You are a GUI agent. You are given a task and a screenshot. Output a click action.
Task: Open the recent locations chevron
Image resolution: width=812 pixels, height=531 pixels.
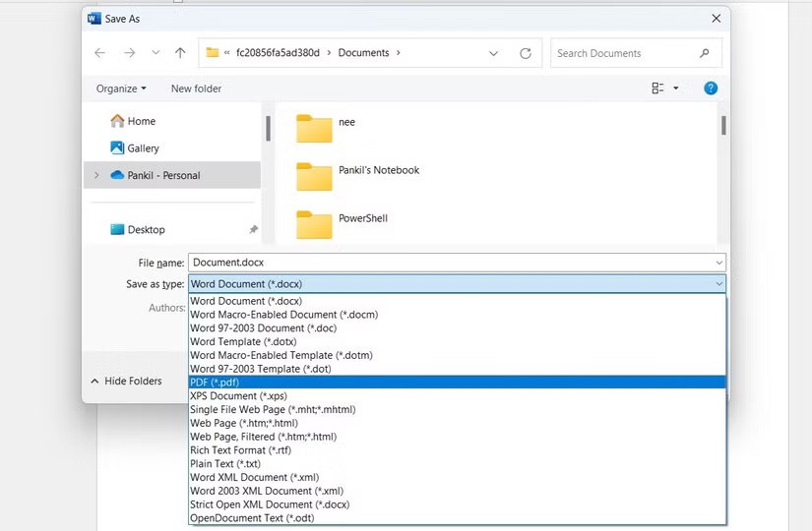tap(156, 53)
